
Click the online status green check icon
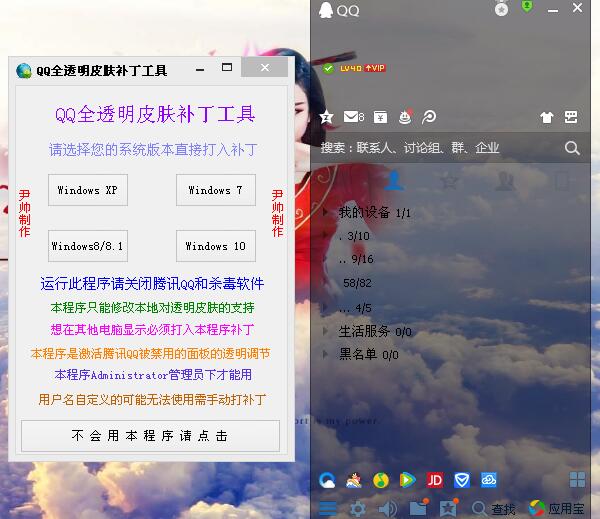[x=328, y=69]
